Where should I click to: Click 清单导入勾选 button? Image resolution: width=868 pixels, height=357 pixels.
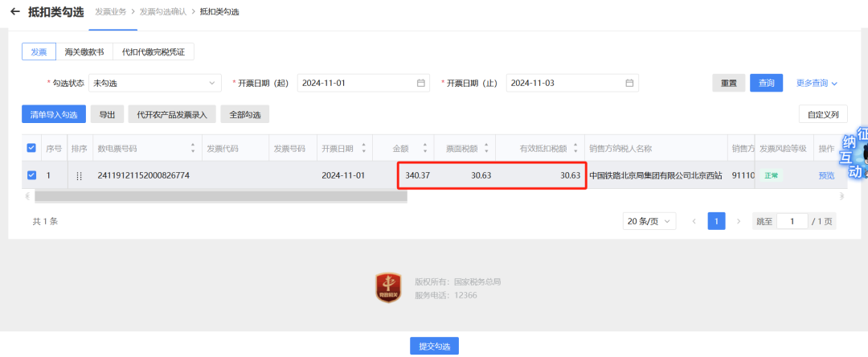coord(54,114)
